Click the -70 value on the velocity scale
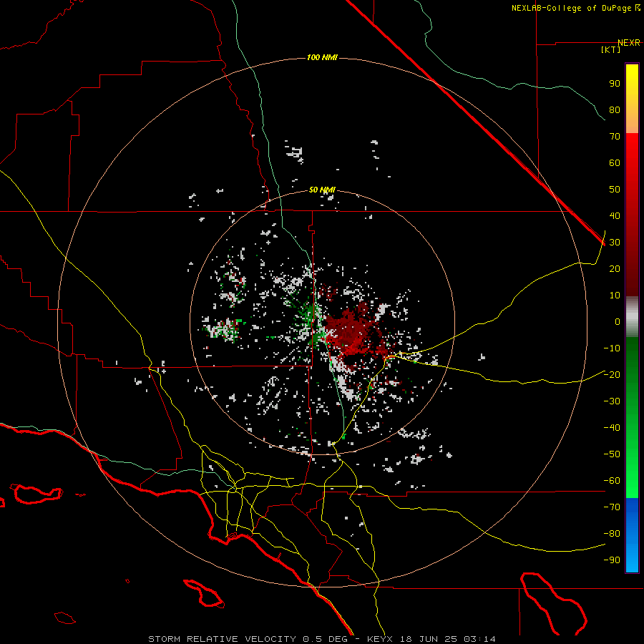Viewport: 644px width, 644px height. [x=612, y=507]
